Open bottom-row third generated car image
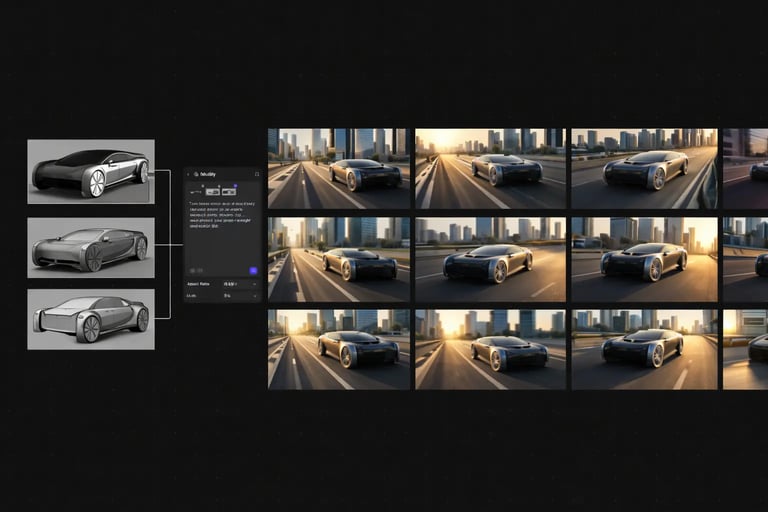768x512 pixels. pos(645,350)
